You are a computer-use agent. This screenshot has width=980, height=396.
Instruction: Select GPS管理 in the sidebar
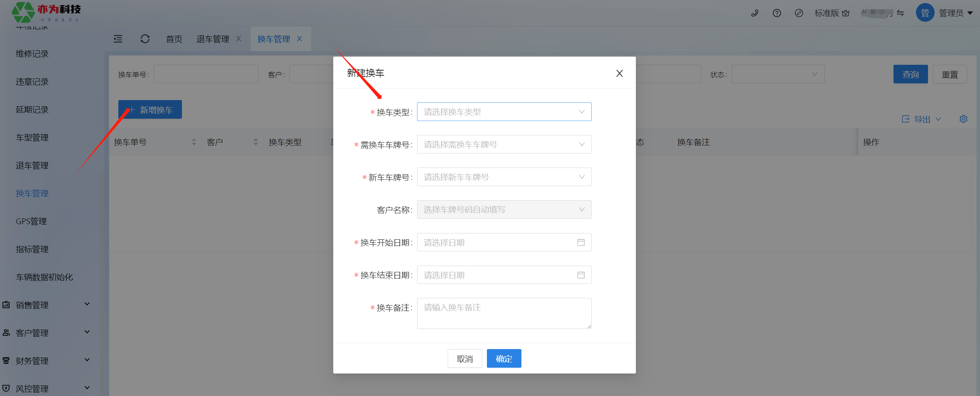click(x=31, y=221)
